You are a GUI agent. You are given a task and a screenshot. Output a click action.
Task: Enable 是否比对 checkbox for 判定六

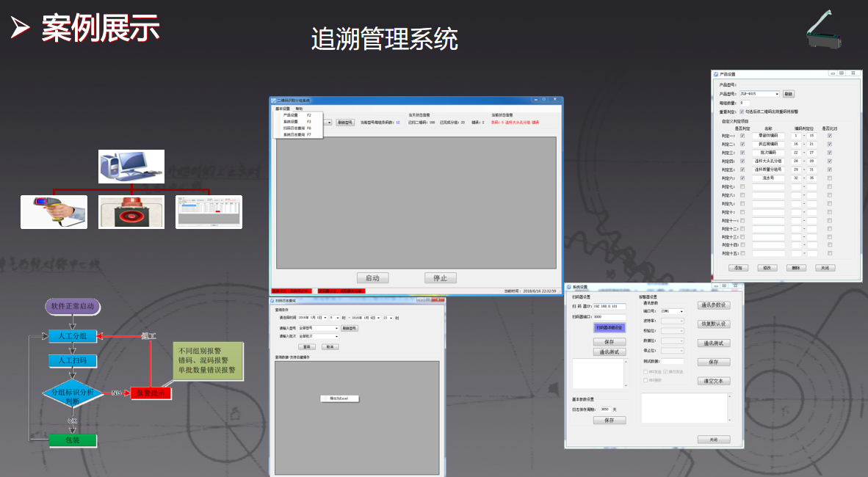tap(829, 178)
